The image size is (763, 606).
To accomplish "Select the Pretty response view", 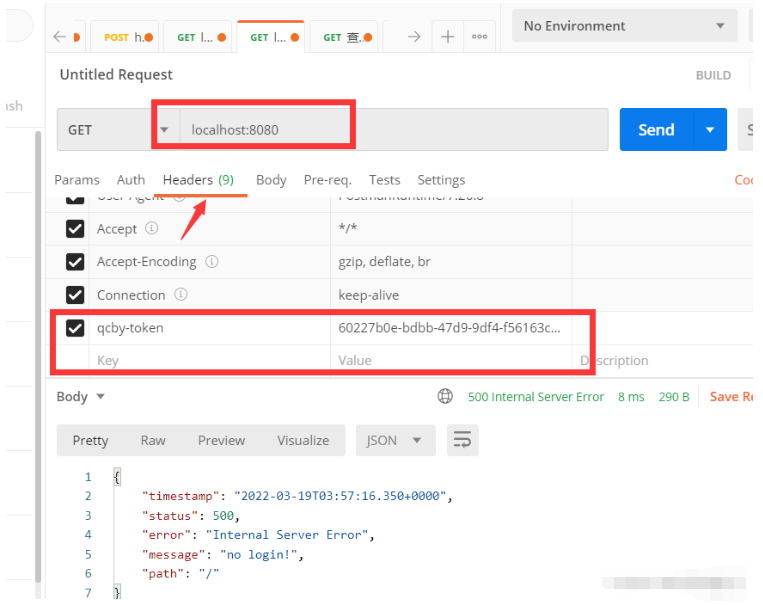I will point(91,441).
